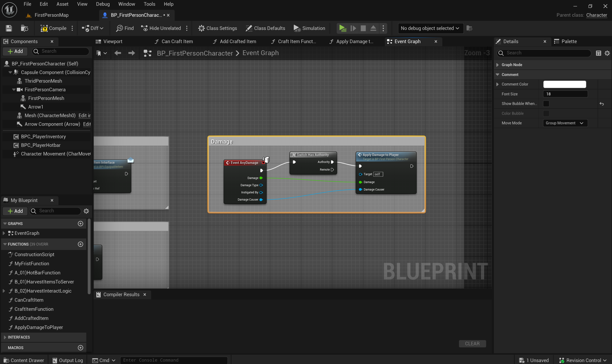The height and width of the screenshot is (364, 612).
Task: Switch to the Can Craft Item tab
Action: 177,41
